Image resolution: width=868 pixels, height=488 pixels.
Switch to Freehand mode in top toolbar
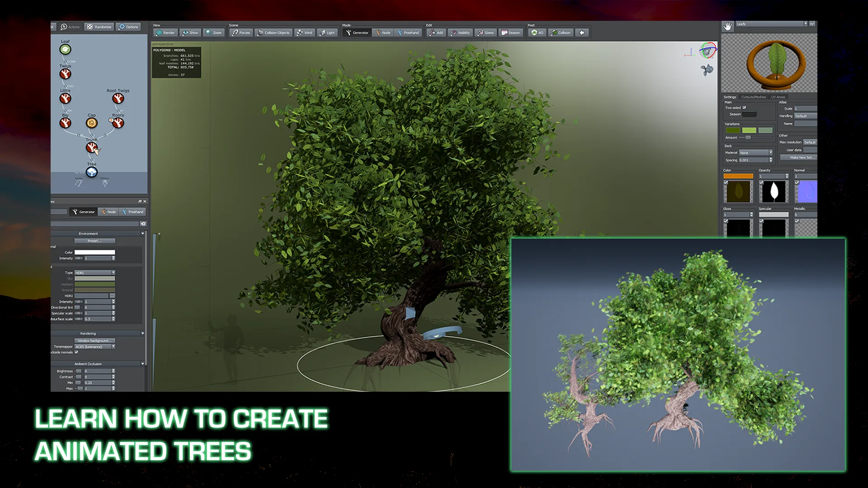pos(408,33)
